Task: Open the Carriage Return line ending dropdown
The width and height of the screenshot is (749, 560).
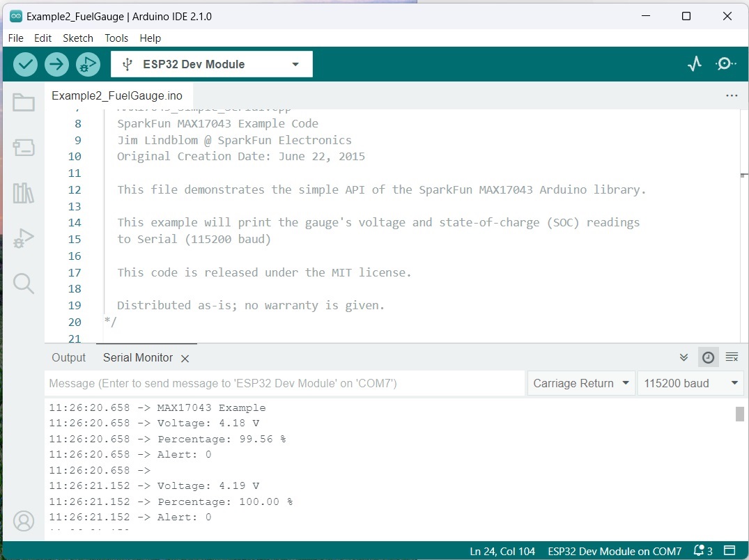Action: click(581, 383)
